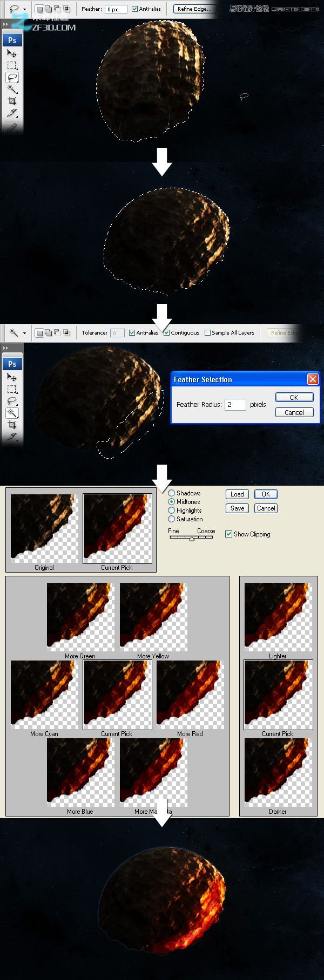Click Add to selection in the Lasso options bar
Viewport: 324px width, 980px height.
49,9
